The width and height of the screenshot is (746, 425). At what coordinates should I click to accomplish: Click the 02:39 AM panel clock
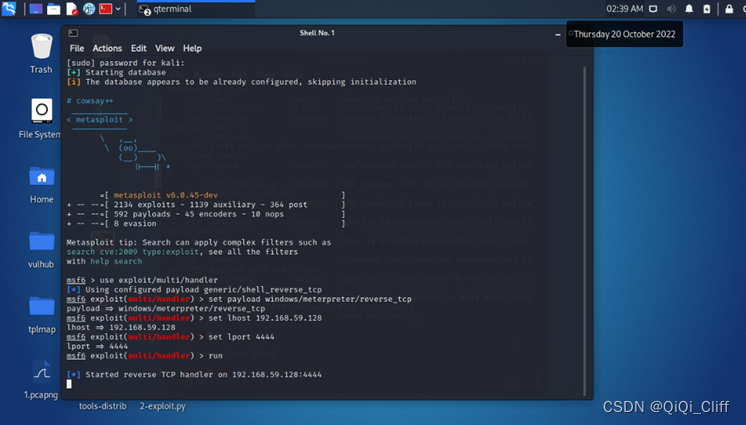[x=624, y=9]
